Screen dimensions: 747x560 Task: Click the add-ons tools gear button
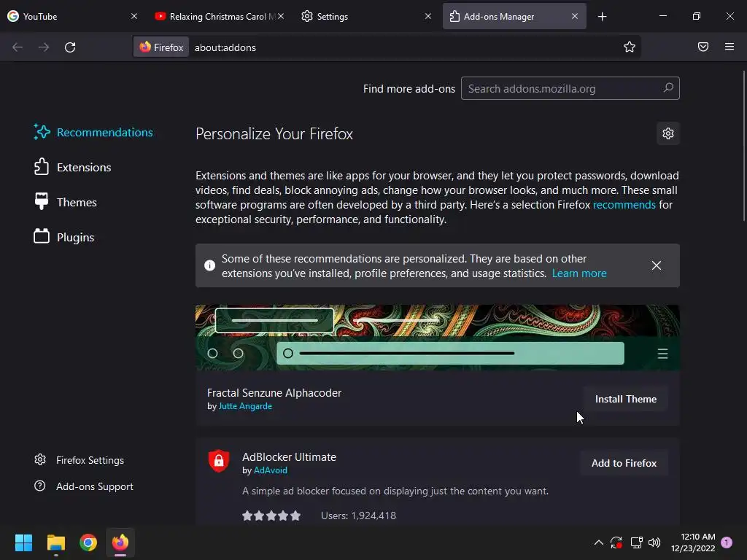click(x=668, y=133)
